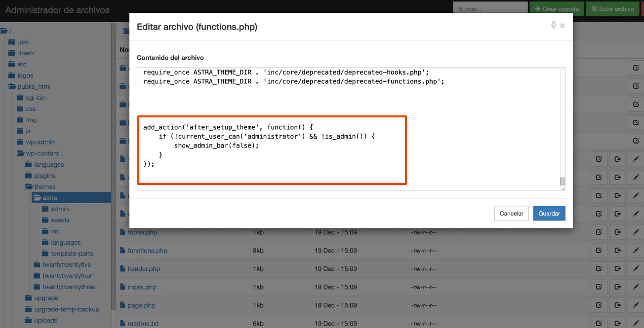The image size is (644, 328).
Task: Click the rename icon in functions.php row
Action: tap(599, 251)
